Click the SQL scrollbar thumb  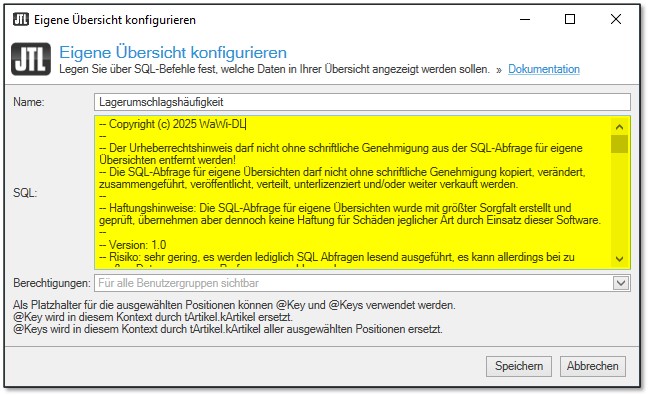(619, 144)
